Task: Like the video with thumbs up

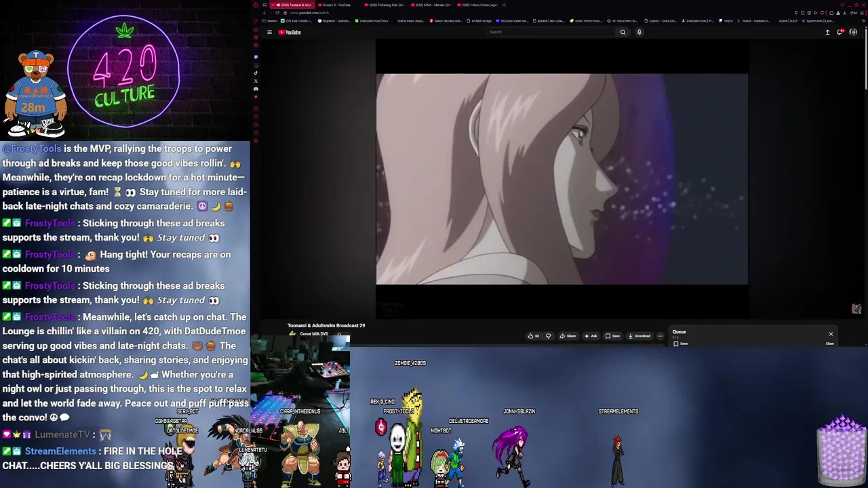Action: tap(533, 335)
